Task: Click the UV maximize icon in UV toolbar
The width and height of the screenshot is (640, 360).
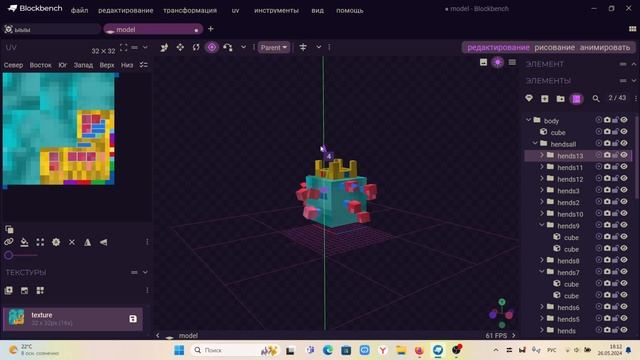Action: (40, 242)
